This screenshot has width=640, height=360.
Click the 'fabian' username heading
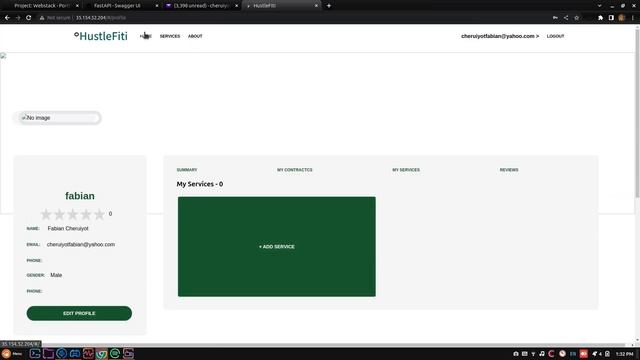(80, 196)
